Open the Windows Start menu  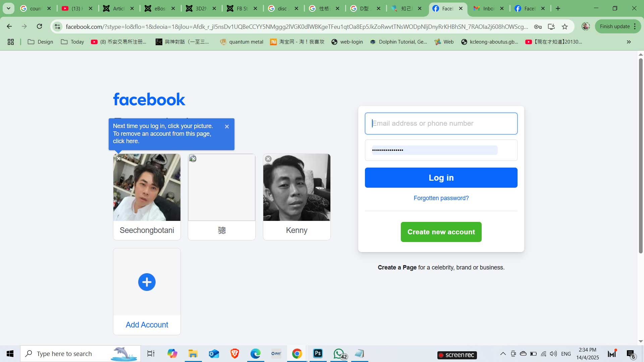pyautogui.click(x=10, y=354)
